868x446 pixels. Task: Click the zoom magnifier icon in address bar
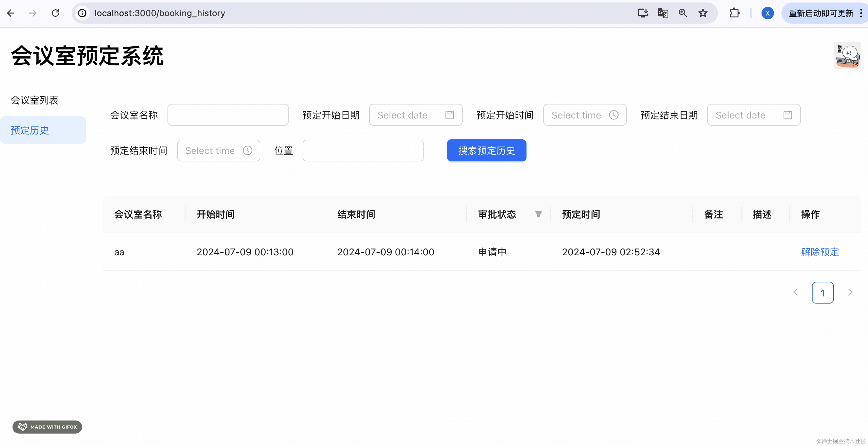pos(683,13)
